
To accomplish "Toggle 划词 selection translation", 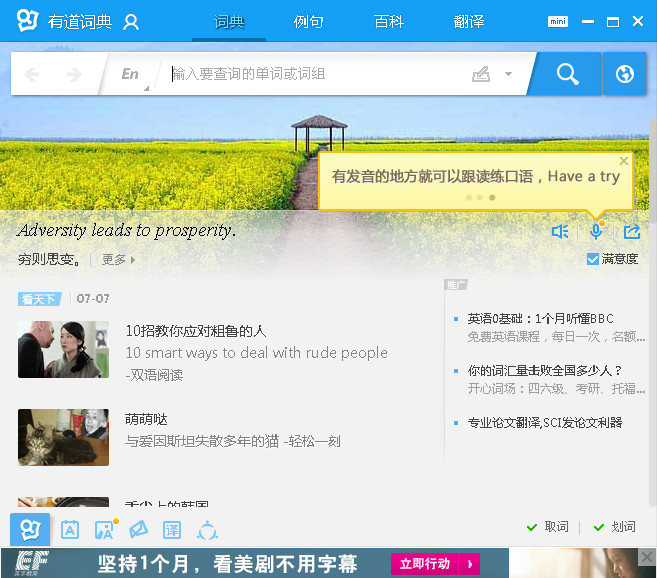I will pyautogui.click(x=614, y=527).
